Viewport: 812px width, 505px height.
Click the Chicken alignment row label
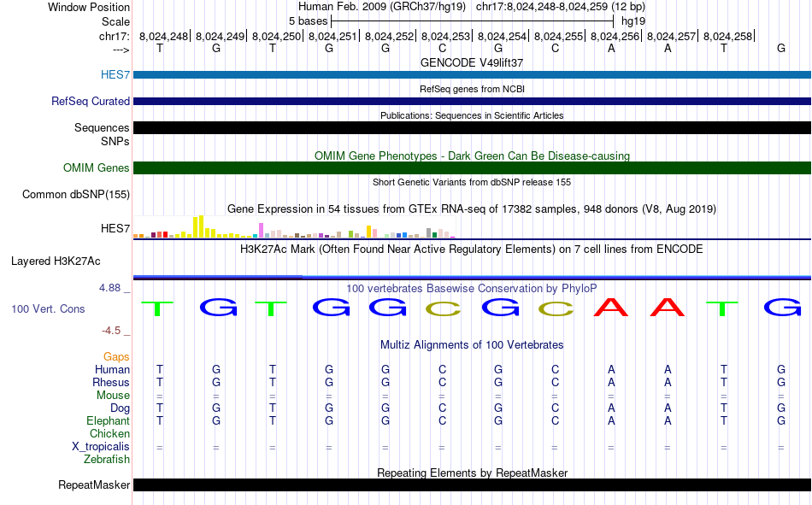pyautogui.click(x=109, y=433)
